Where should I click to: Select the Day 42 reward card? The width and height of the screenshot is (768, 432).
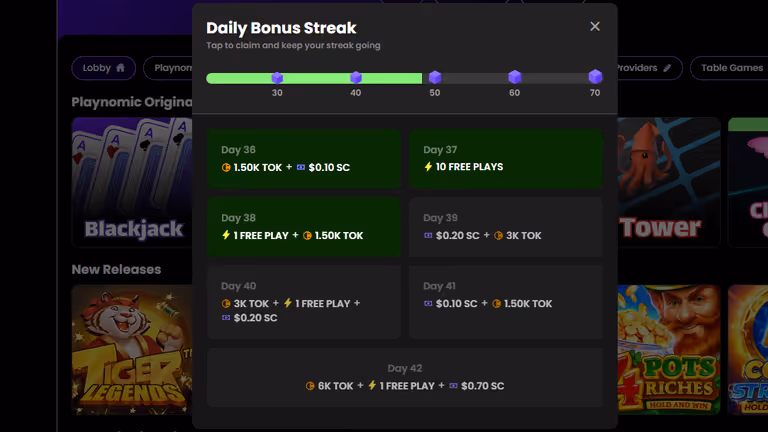pos(405,377)
